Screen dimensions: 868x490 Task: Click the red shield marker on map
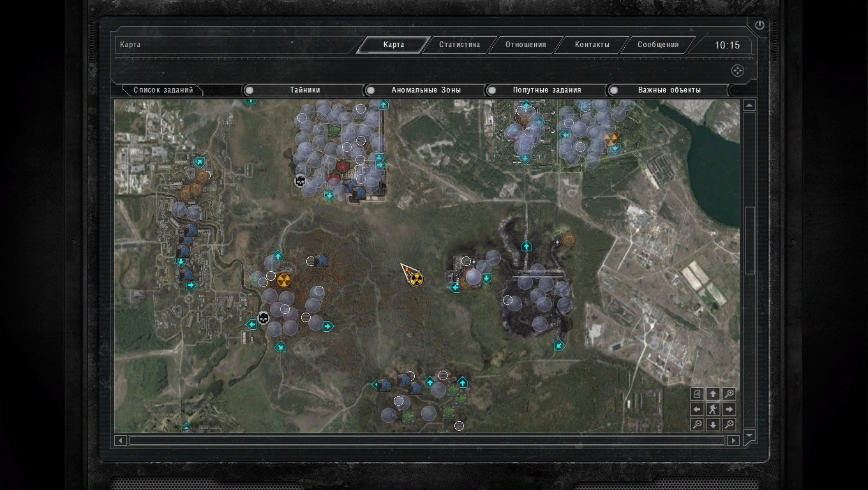(x=343, y=167)
